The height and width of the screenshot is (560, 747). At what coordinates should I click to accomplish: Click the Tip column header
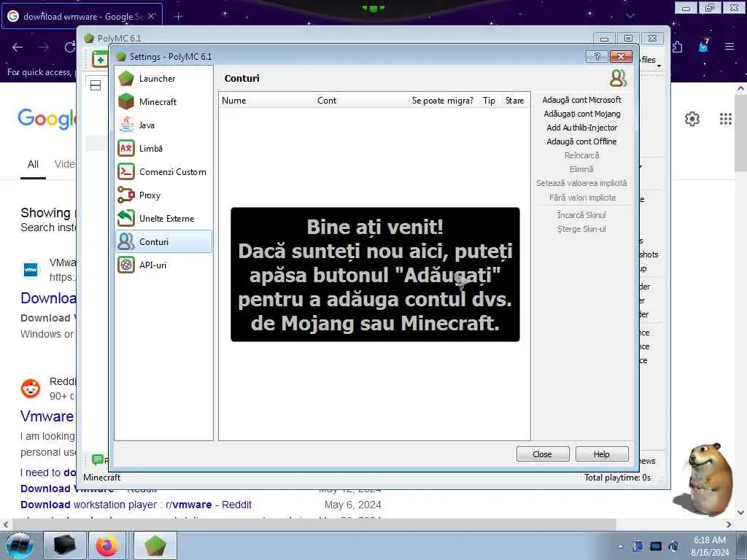(x=489, y=101)
